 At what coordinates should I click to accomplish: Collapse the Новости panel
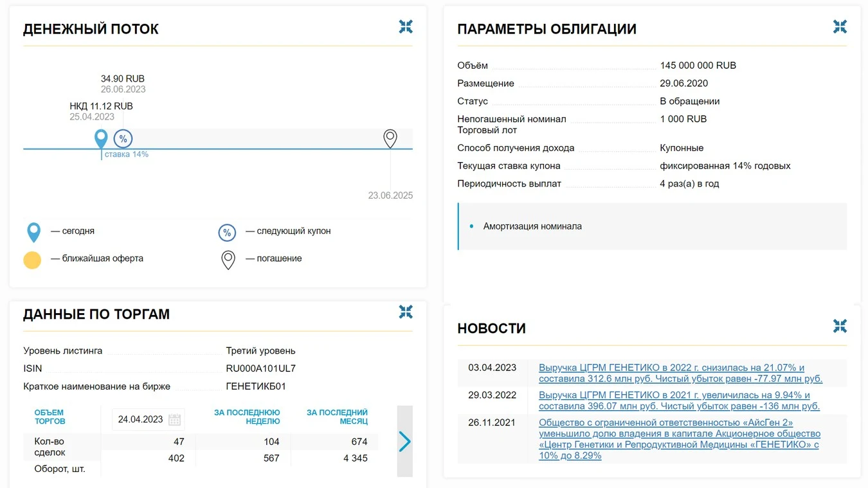[840, 326]
